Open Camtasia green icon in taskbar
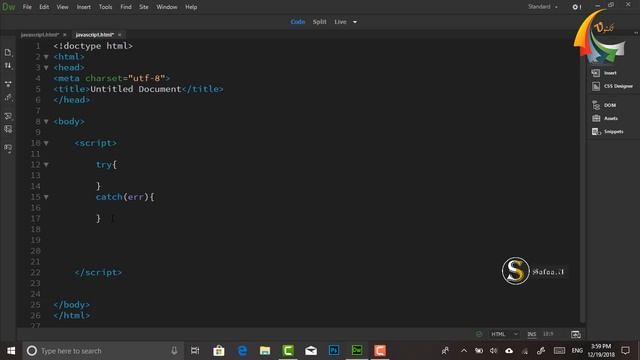Viewport: 640px width, 360px height. [x=288, y=351]
